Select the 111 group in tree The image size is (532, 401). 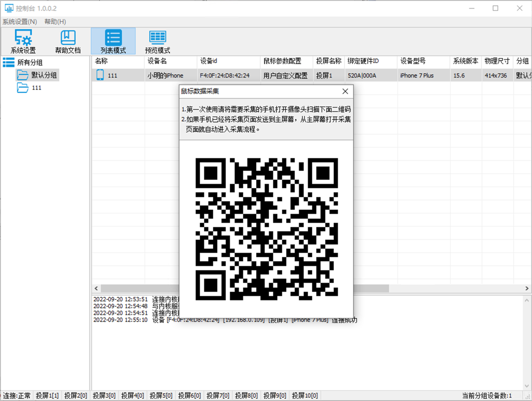click(36, 87)
